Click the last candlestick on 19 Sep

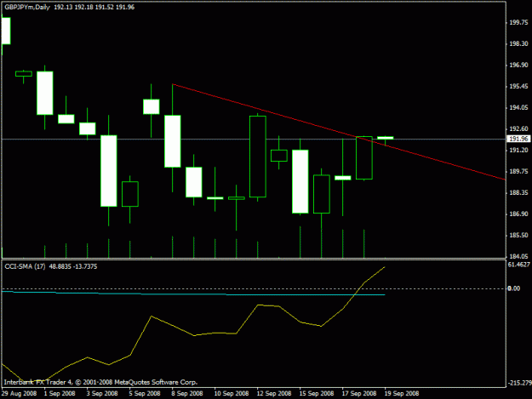point(385,138)
